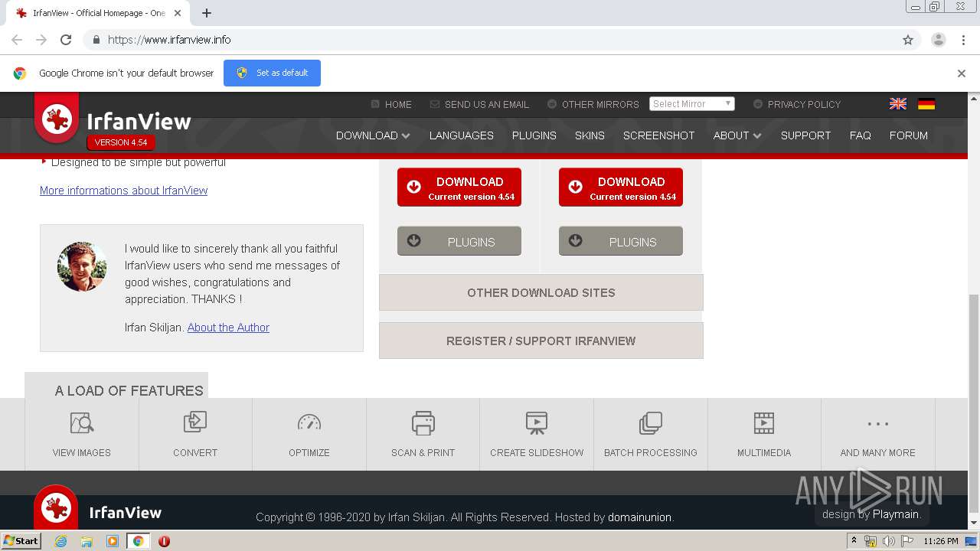Screen dimensions: 980x551
Task: Expand the ABOUT menu
Action: [x=737, y=135]
